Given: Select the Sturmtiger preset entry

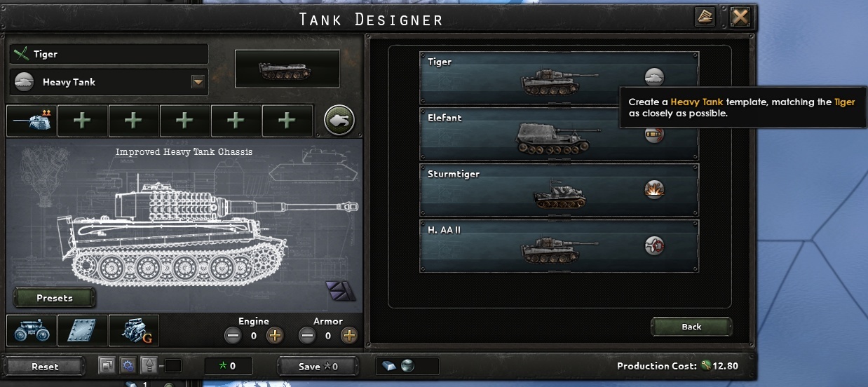Looking at the screenshot, I should (x=560, y=190).
